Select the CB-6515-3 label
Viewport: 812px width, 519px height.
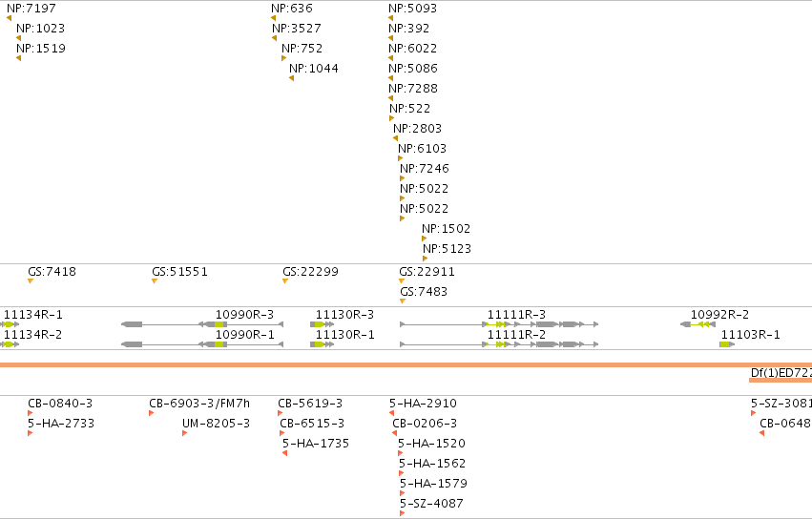312,424
